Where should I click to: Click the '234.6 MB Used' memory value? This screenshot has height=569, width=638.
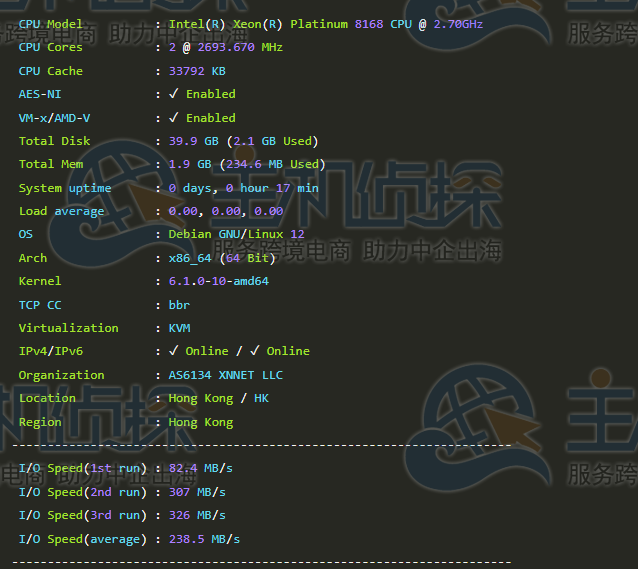pos(273,164)
